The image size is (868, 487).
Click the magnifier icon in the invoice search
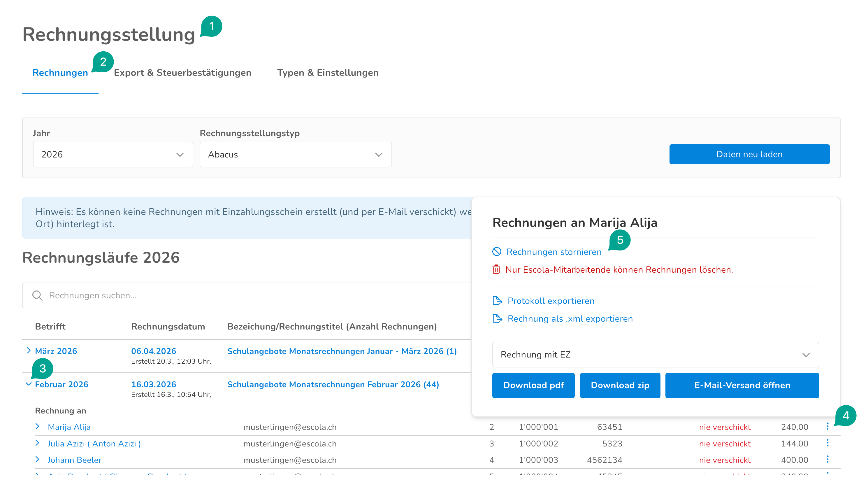[x=37, y=296]
